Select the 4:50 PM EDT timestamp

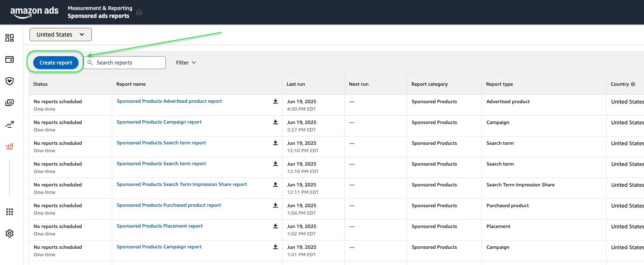pyautogui.click(x=301, y=109)
